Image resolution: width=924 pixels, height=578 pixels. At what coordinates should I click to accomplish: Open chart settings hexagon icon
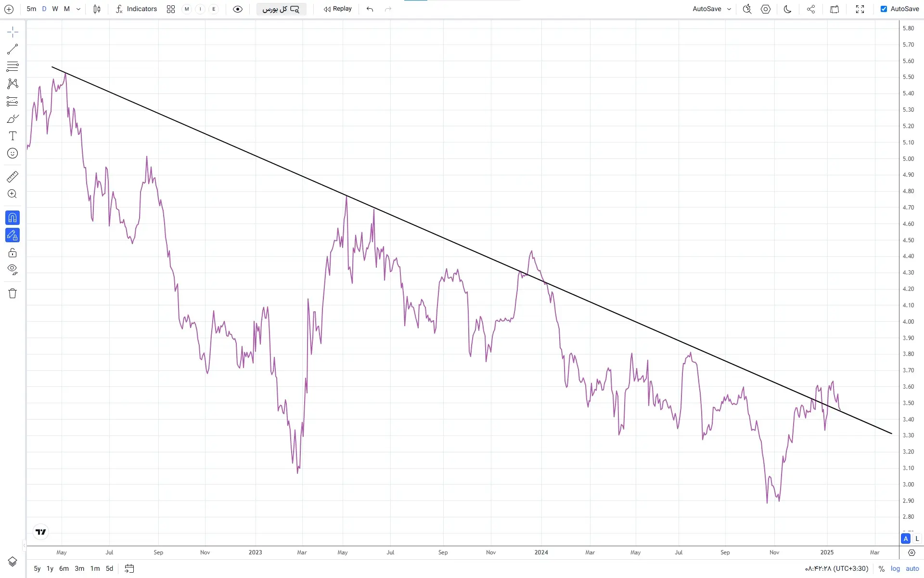click(x=766, y=9)
